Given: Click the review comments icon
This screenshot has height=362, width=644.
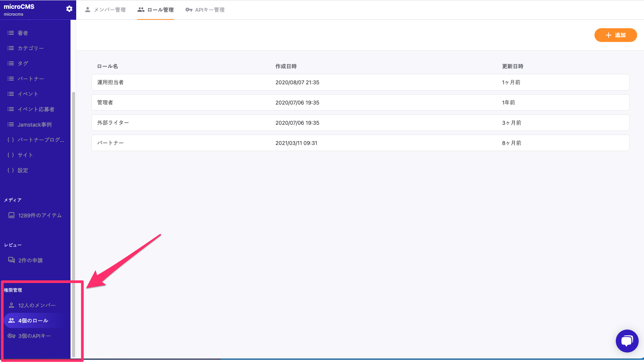Looking at the screenshot, I should 11,260.
